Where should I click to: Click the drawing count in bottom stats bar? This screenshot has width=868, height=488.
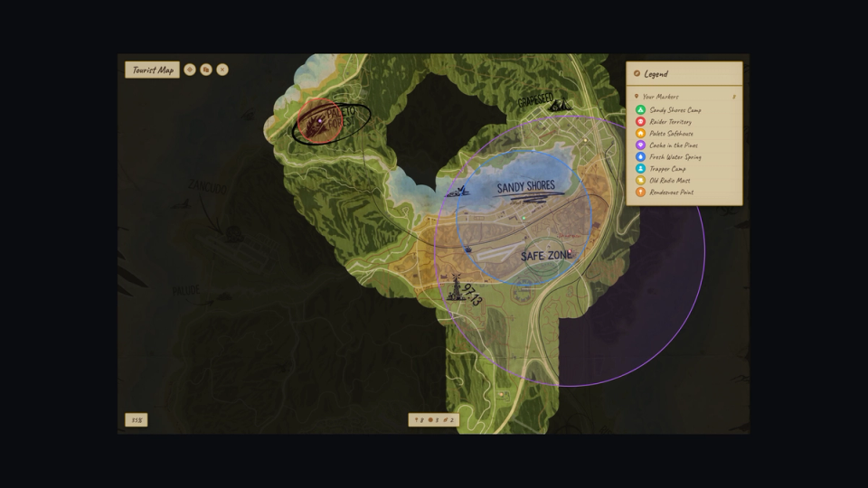(448, 420)
